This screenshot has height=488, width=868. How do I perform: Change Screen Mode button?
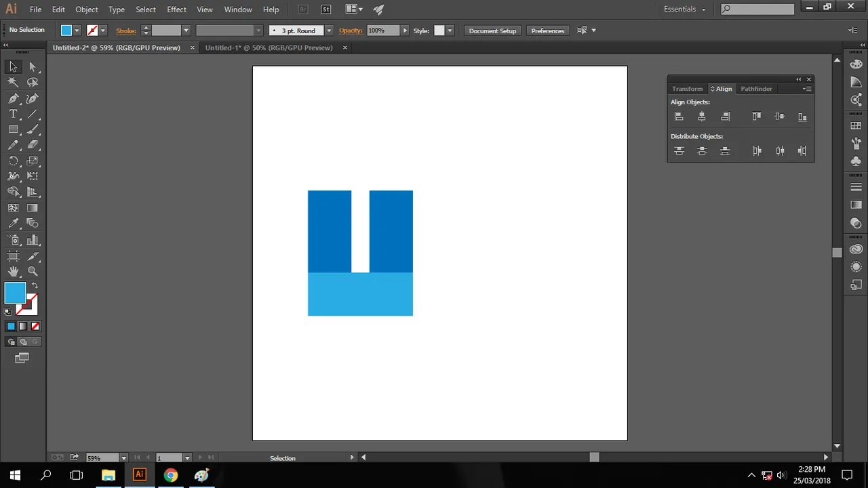22,358
